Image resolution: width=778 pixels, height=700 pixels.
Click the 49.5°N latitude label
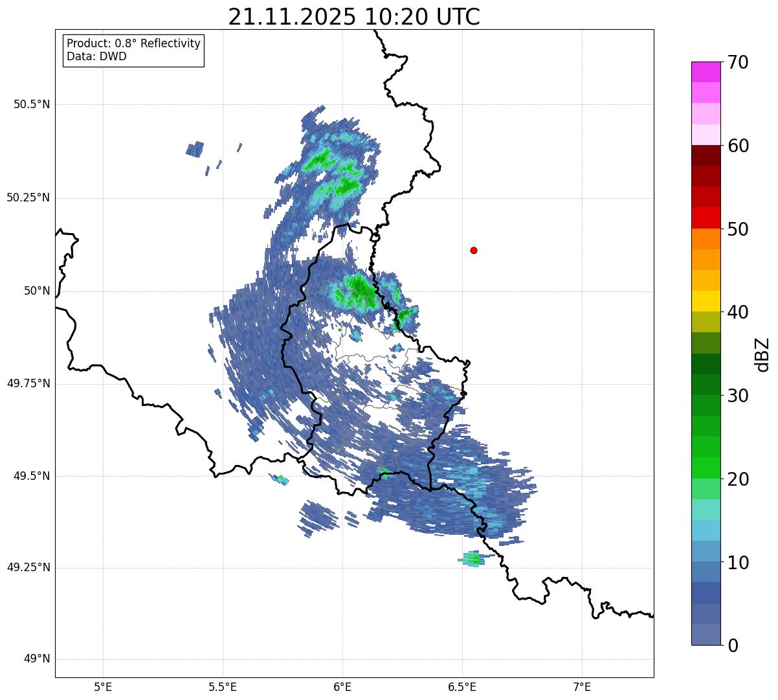[31, 476]
